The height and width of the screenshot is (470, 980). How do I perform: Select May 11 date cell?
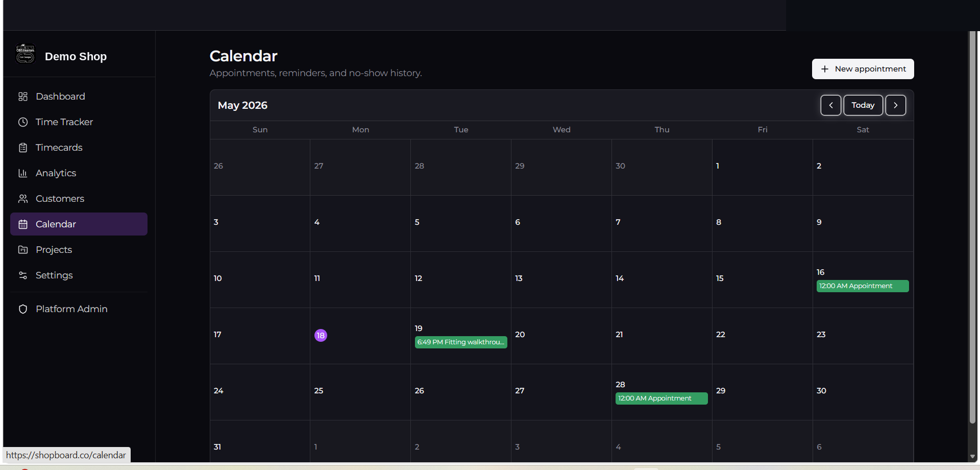[360, 280]
